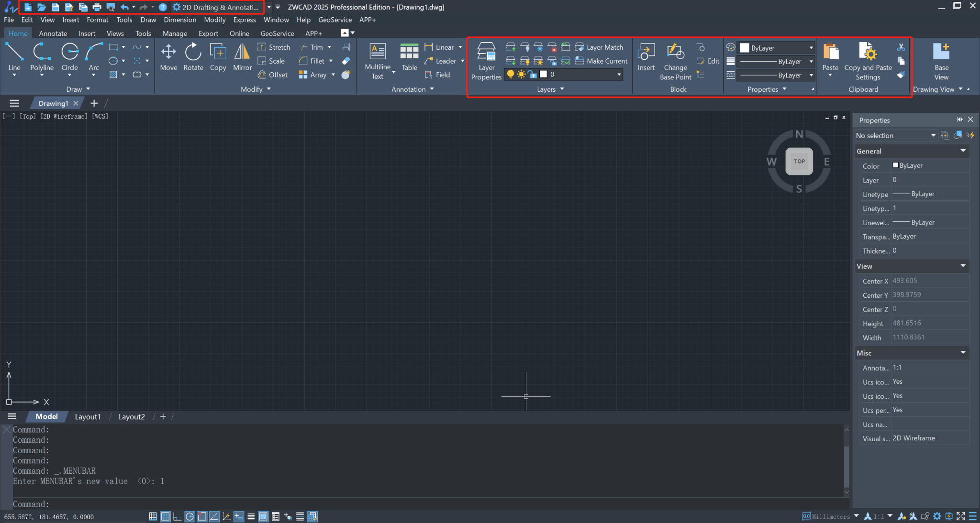This screenshot has width=980, height=523.
Task: Select the Circle tool in the Draw panel
Action: (69, 56)
